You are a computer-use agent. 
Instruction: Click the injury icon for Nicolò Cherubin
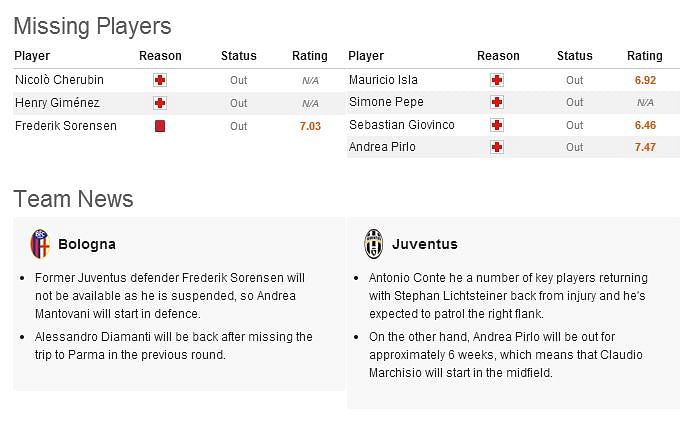pyautogui.click(x=160, y=80)
